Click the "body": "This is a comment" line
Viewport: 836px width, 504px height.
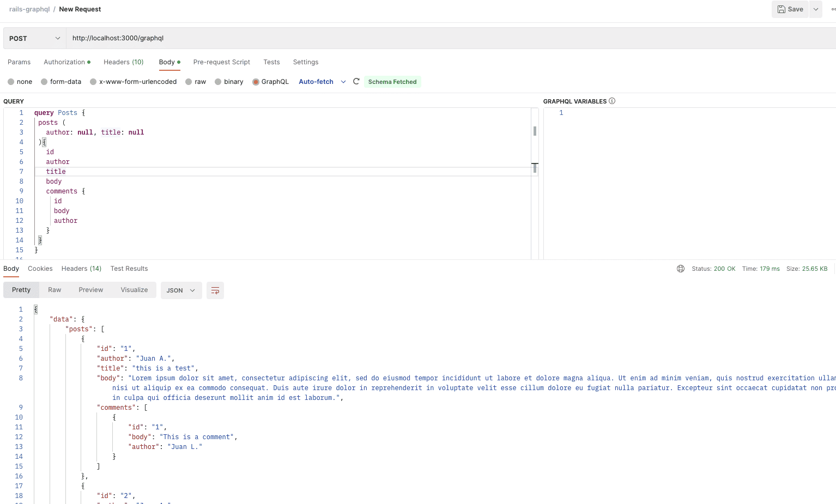[x=183, y=437]
